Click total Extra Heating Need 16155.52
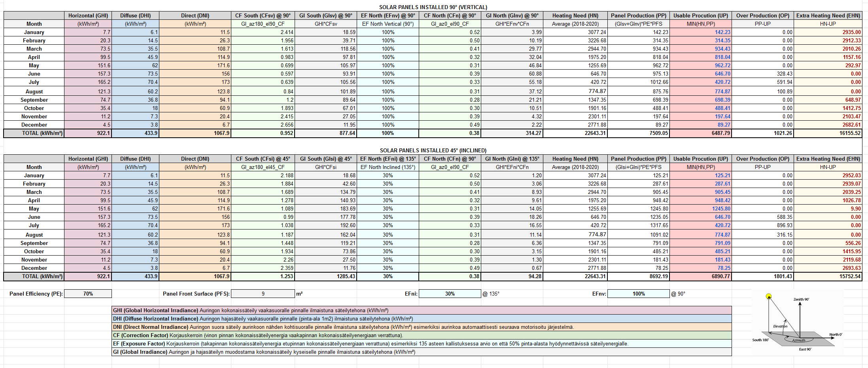Screen dimensions: 868x368 [x=828, y=133]
